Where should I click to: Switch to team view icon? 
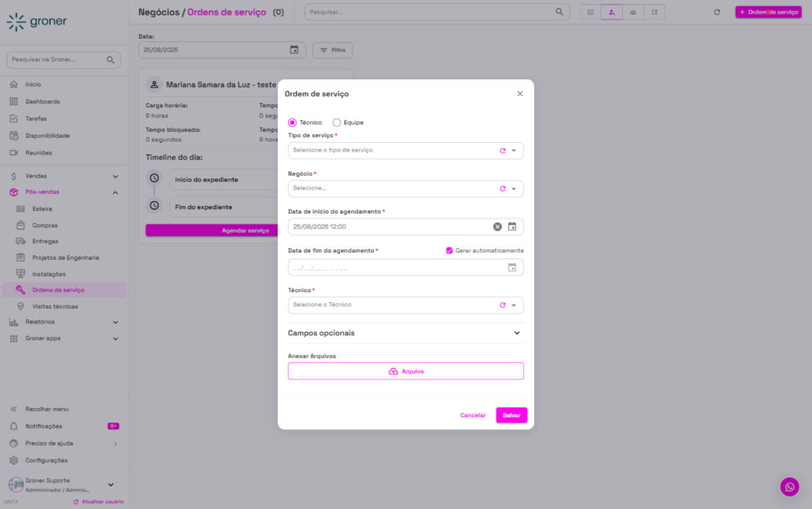tap(633, 12)
